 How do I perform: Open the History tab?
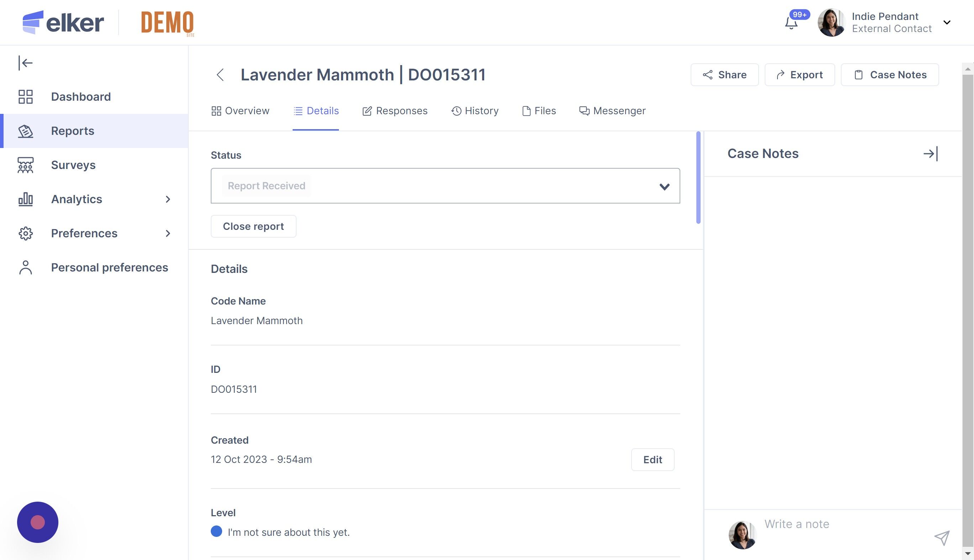coord(475,111)
